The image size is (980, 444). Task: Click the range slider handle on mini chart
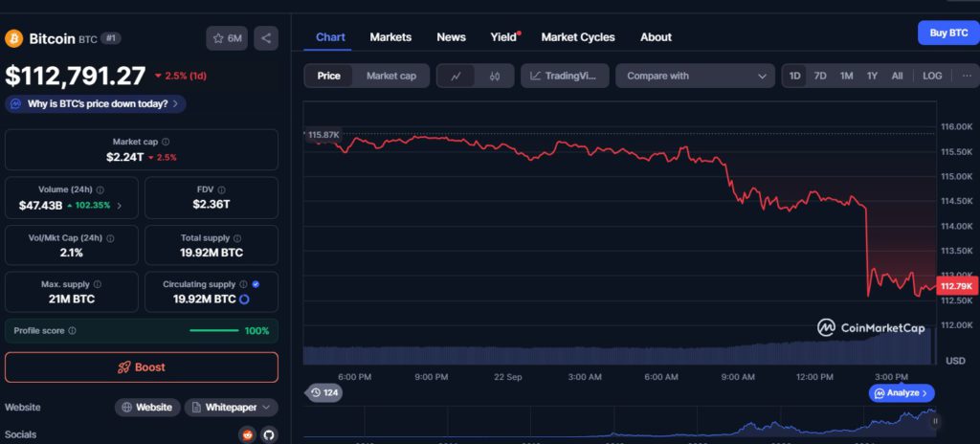(935, 420)
